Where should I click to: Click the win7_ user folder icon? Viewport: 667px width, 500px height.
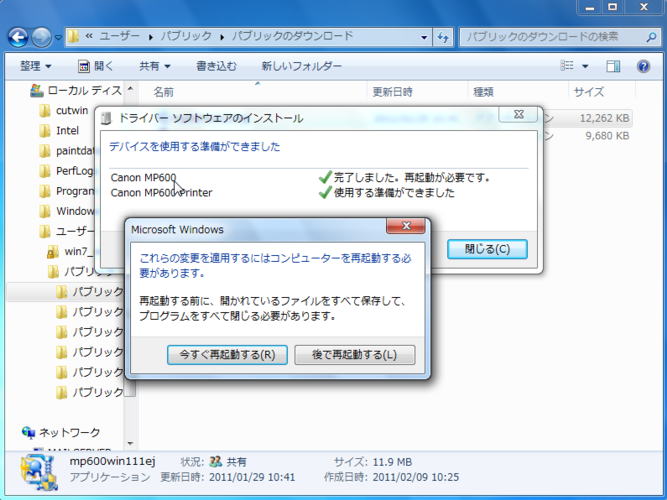pyautogui.click(x=52, y=251)
